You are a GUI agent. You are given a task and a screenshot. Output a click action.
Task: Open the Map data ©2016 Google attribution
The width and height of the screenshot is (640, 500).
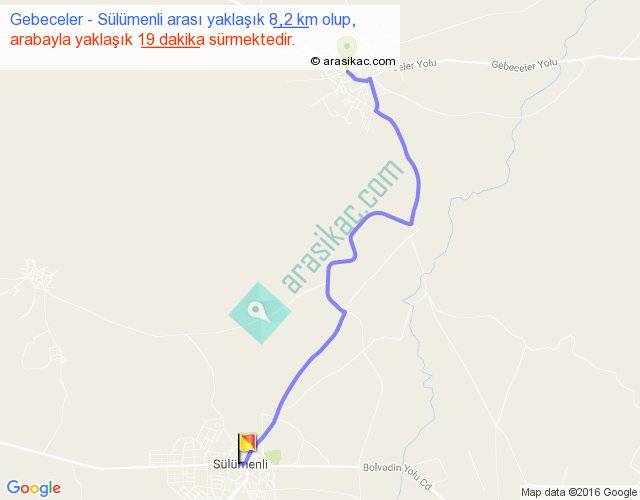click(579, 492)
